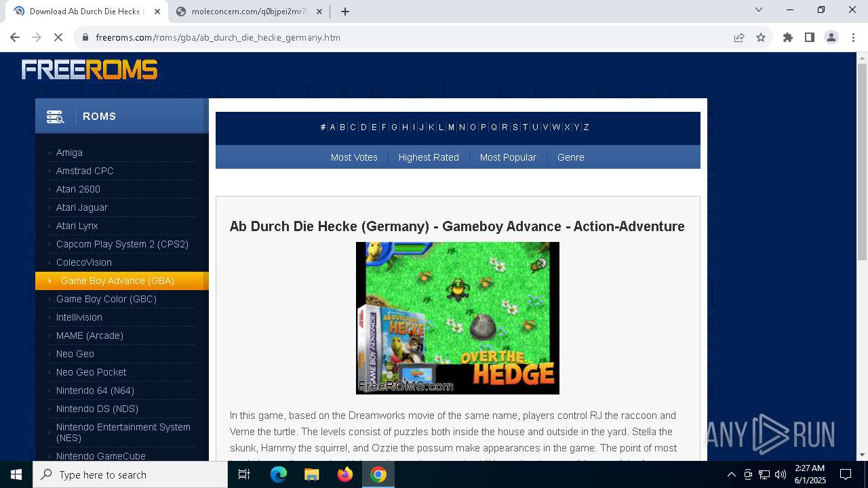Click the FreeROMs logo
The height and width of the screenshot is (488, 868).
pos(90,70)
